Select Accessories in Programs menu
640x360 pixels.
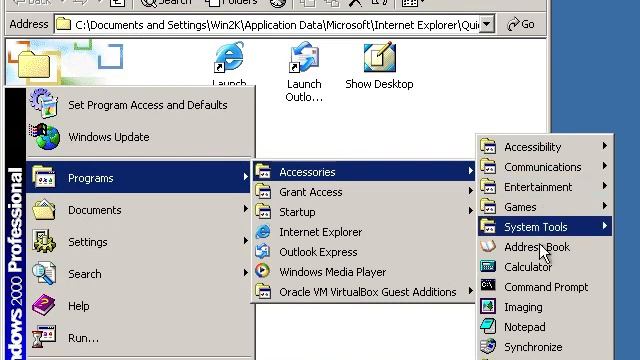pyautogui.click(x=364, y=171)
